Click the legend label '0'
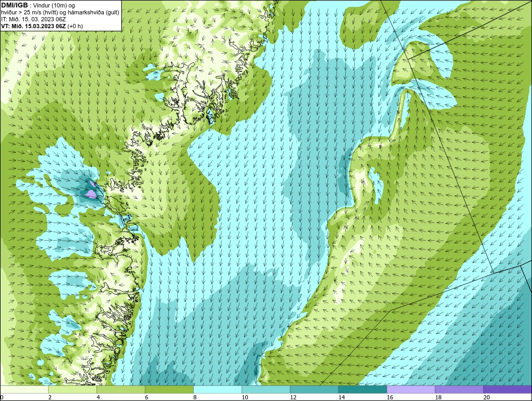This screenshot has width=532, height=401. pos(2,397)
